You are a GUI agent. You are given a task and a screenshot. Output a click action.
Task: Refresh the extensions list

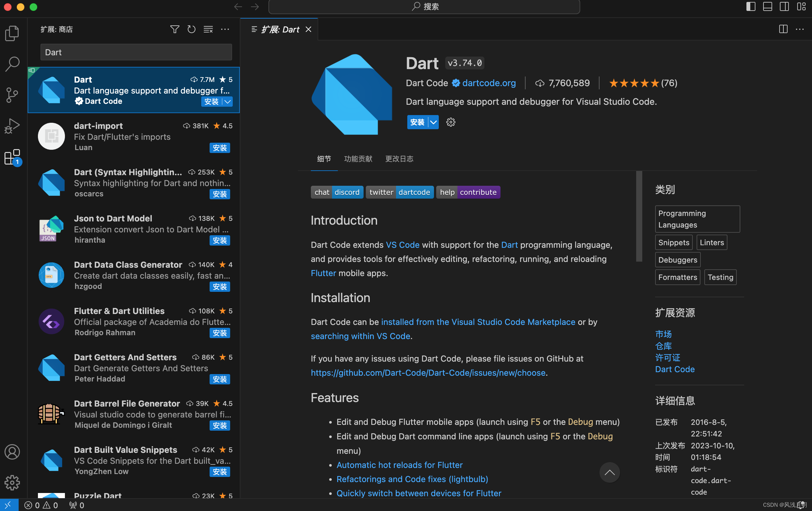pyautogui.click(x=191, y=29)
